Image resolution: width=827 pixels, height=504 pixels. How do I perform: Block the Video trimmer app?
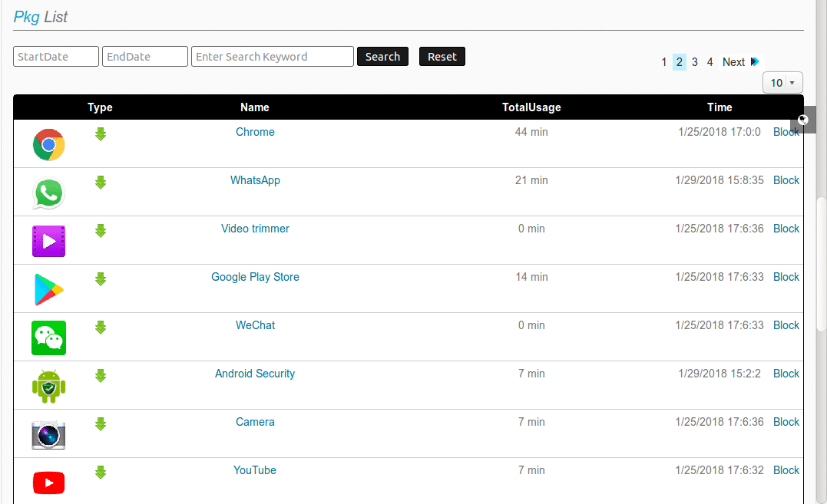point(786,229)
